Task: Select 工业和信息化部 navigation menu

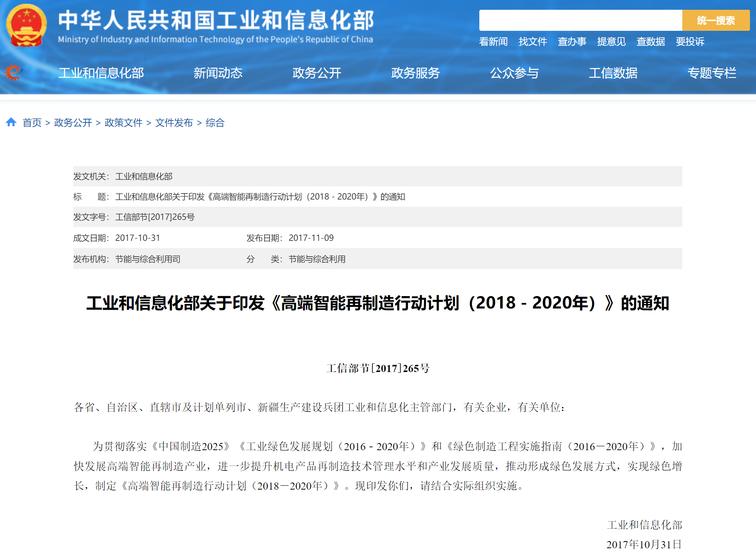Action: pos(101,73)
